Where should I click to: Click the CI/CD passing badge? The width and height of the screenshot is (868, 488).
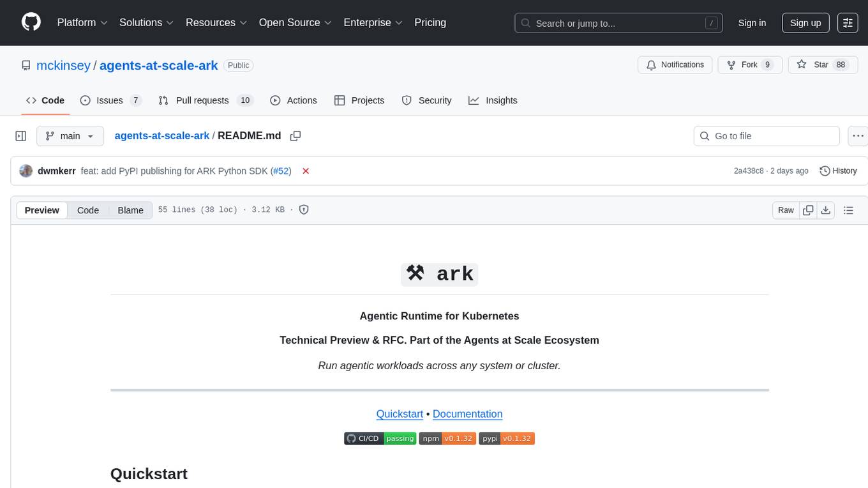(x=380, y=438)
